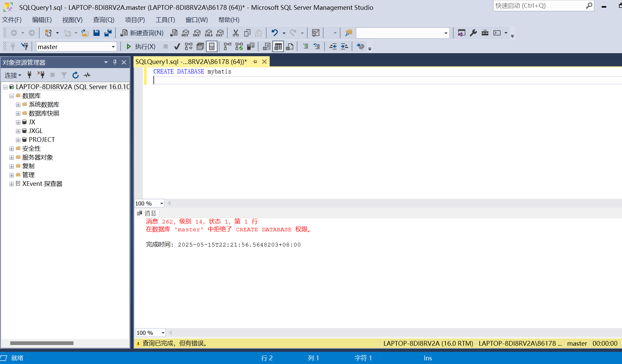Open the 编辑(E) menu

(x=42, y=20)
